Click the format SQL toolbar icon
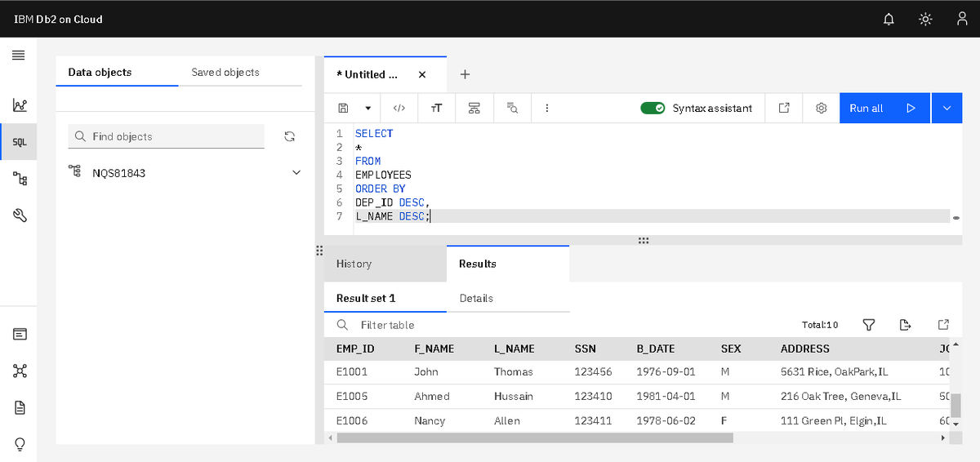The width and height of the screenshot is (980, 462). point(474,108)
